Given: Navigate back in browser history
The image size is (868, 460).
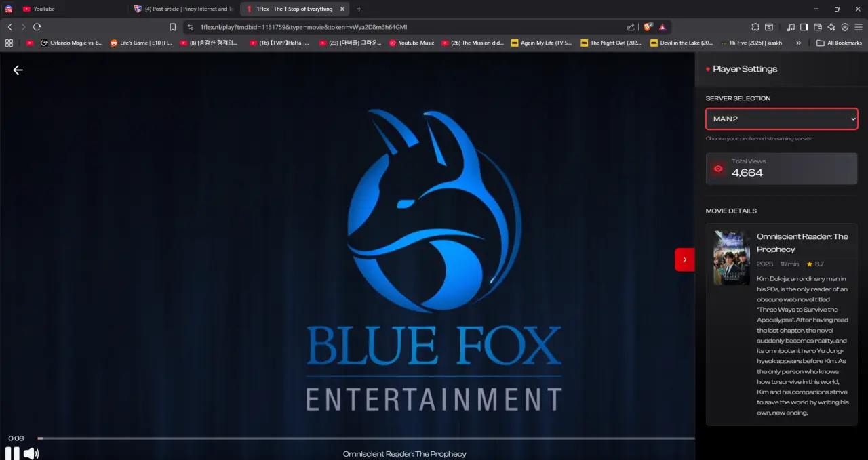Looking at the screenshot, I should (x=9, y=27).
